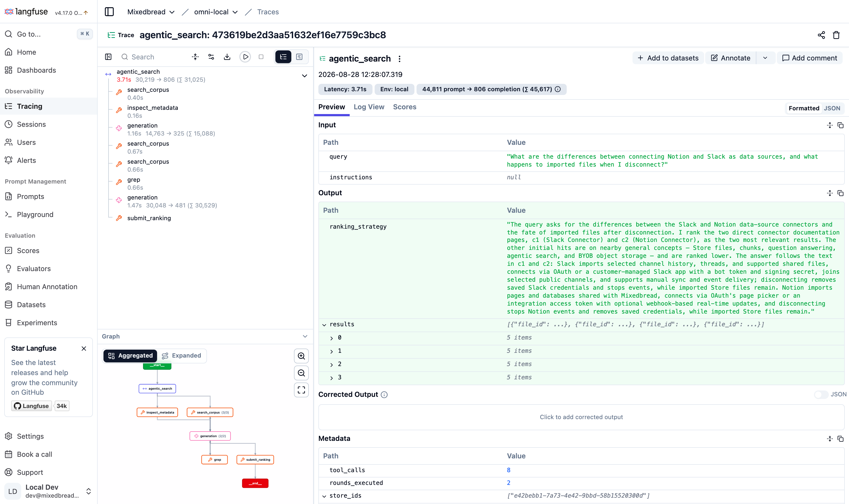849x504 pixels.
Task: Fold the Output section icon
Action: (830, 193)
